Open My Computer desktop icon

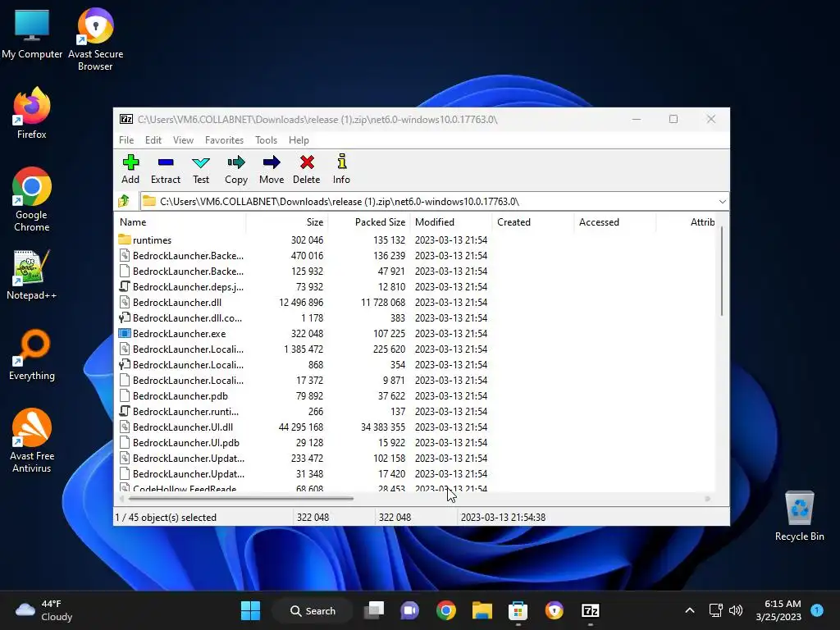[32, 33]
